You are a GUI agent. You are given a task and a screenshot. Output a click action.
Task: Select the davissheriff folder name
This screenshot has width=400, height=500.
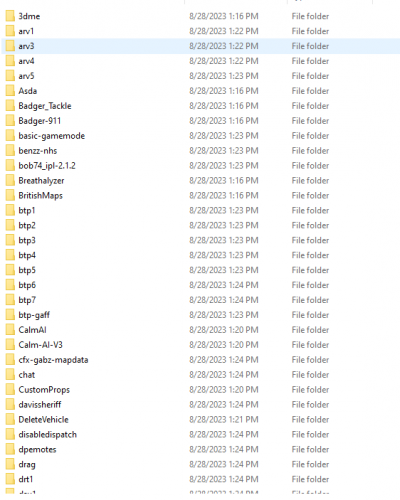pyautogui.click(x=40, y=404)
